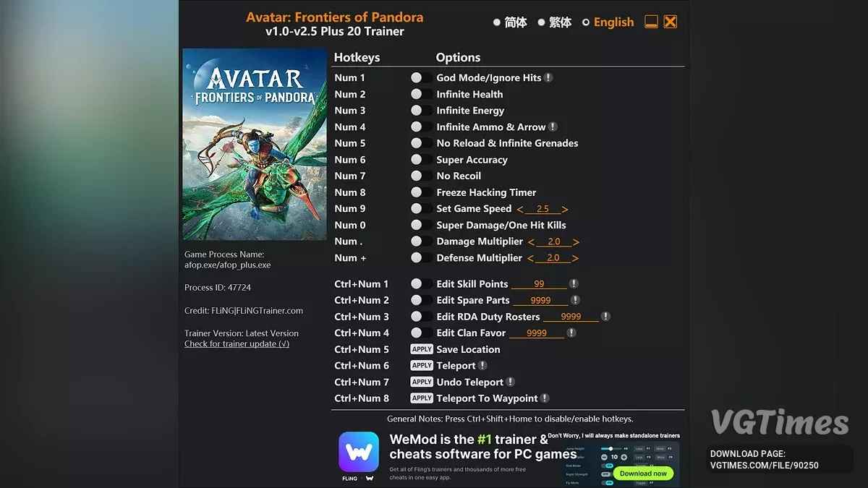This screenshot has height=488, width=868.
Task: Click the info icon beside God Mode/Ignore Hits
Action: coord(548,77)
